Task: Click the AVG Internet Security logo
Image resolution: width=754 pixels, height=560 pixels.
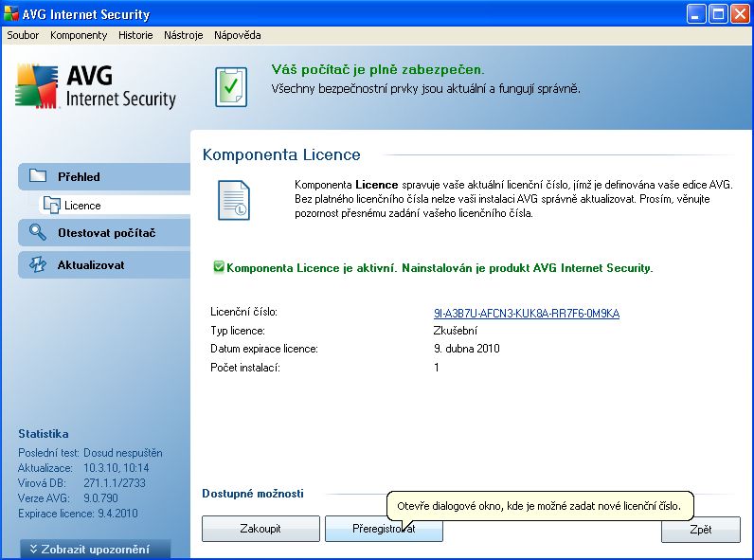Action: pos(96,86)
